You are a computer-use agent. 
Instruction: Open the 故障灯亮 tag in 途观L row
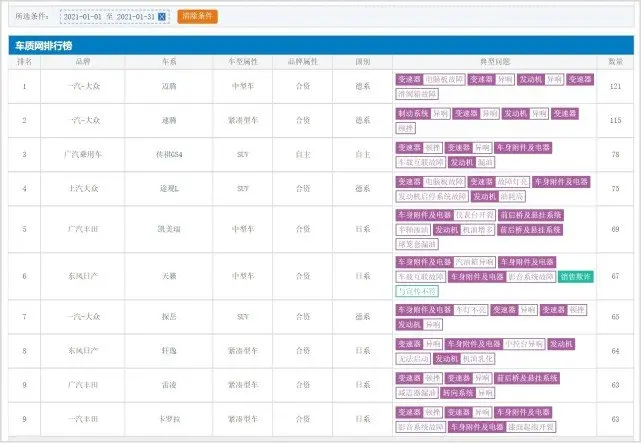click(x=512, y=182)
